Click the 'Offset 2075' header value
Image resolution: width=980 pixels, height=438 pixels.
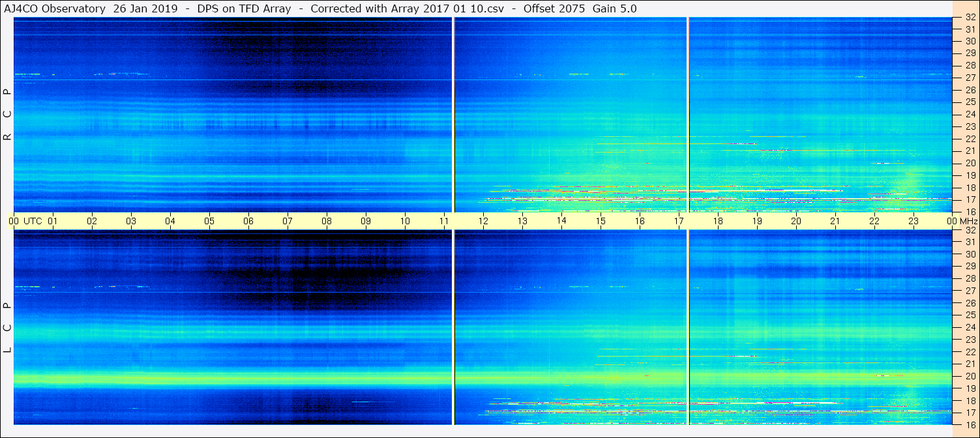pyautogui.click(x=554, y=8)
